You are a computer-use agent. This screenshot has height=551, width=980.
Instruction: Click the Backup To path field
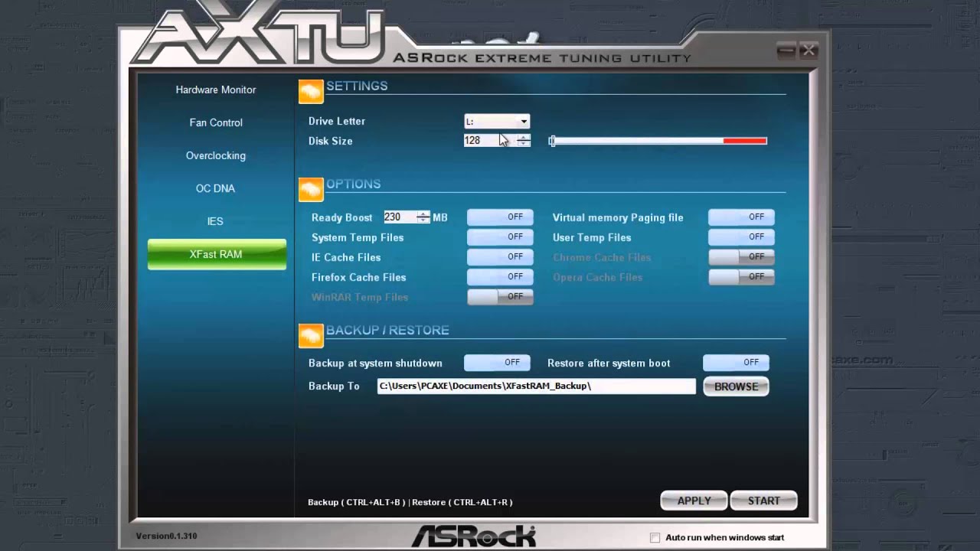536,386
